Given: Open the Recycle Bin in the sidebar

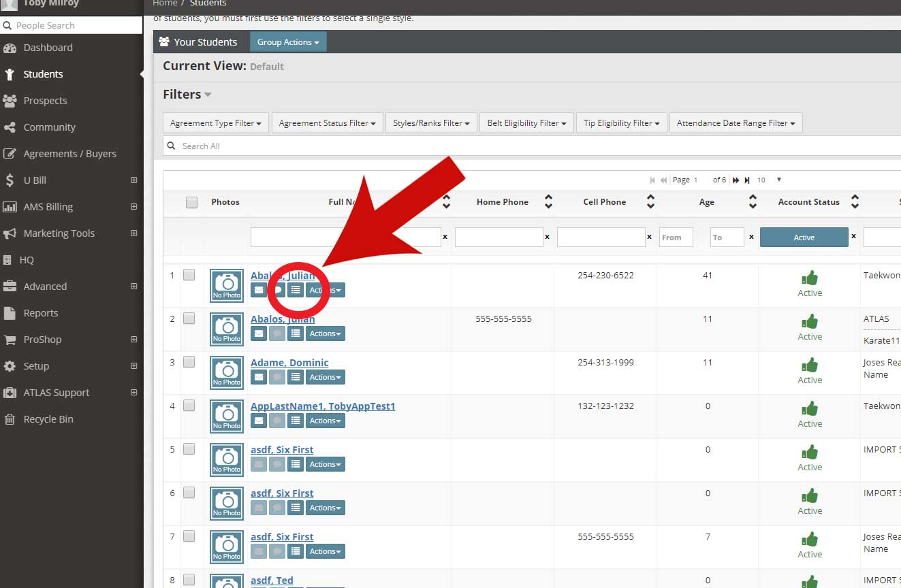Looking at the screenshot, I should (48, 419).
